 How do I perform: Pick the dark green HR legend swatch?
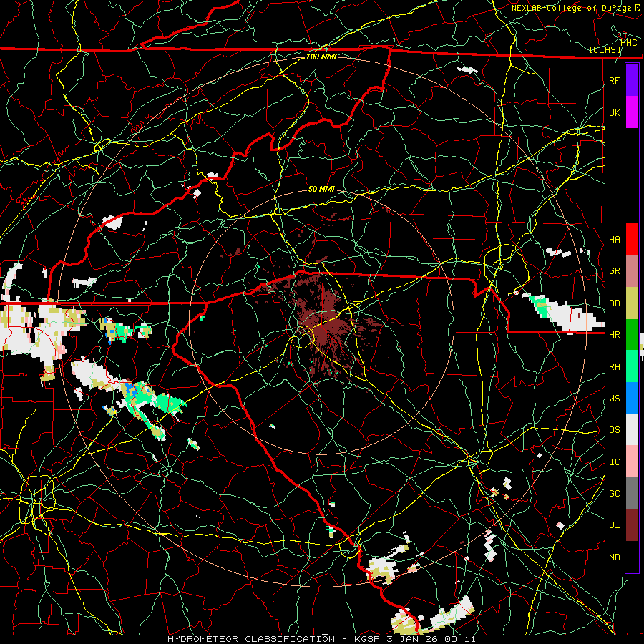click(632, 335)
